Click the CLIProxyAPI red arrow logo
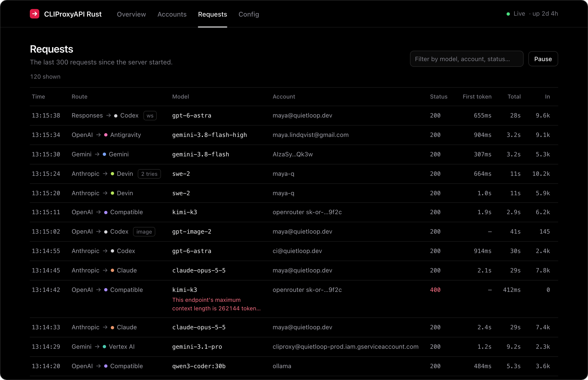Viewport: 588px width, 380px height. pyautogui.click(x=35, y=14)
